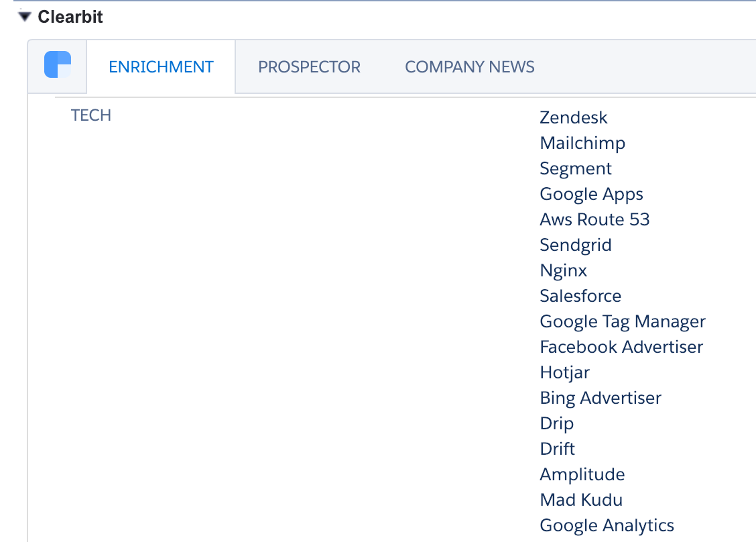Screen dimensions: 756x542
Task: Select Amplitude in the tech list
Action: pyautogui.click(x=582, y=474)
